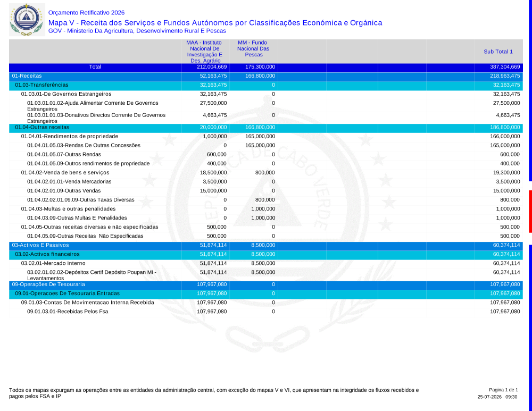Viewport: 532px width, 411px height.
Task: Click the 'Sub Total 1' column header
Action: (x=498, y=52)
